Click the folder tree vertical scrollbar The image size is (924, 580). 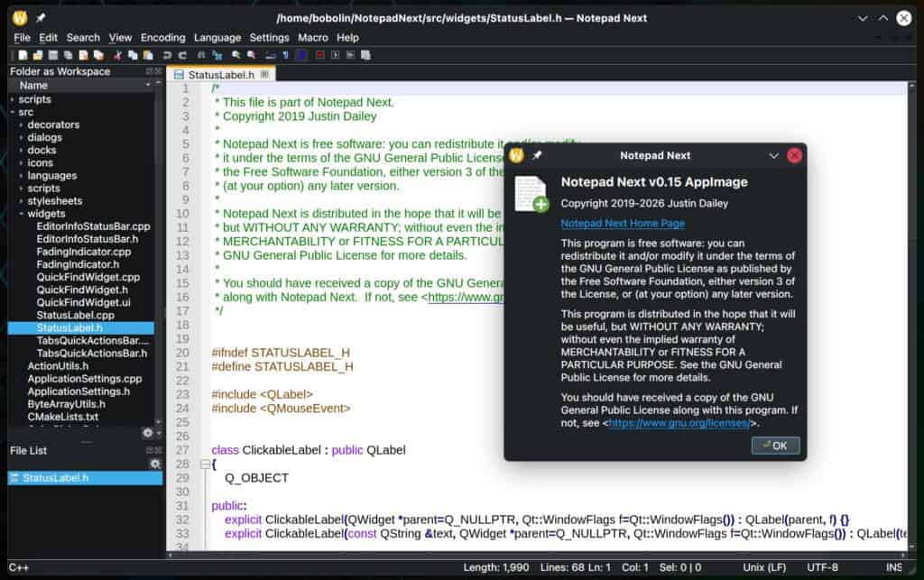tap(158, 253)
